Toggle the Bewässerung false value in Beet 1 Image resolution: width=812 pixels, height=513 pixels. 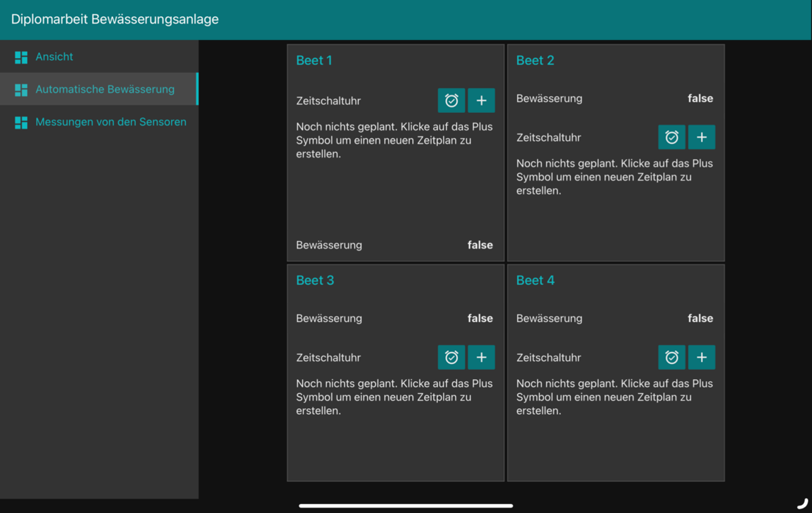pyautogui.click(x=480, y=245)
